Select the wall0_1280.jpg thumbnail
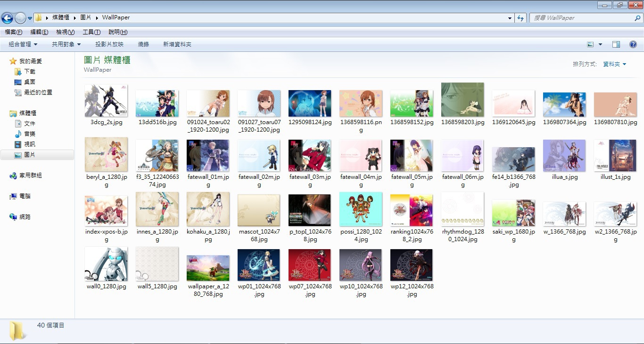This screenshot has width=644, height=344. click(x=106, y=264)
